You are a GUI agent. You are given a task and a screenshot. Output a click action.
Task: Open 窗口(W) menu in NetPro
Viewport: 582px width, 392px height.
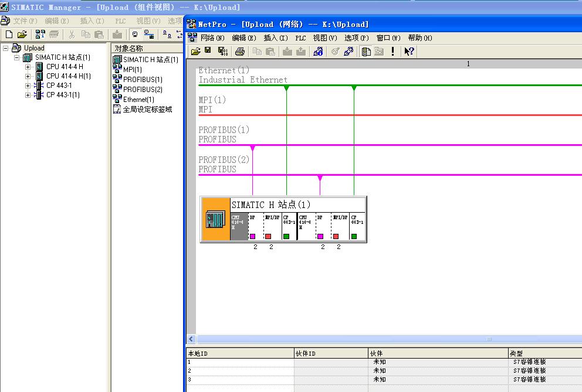coord(388,38)
